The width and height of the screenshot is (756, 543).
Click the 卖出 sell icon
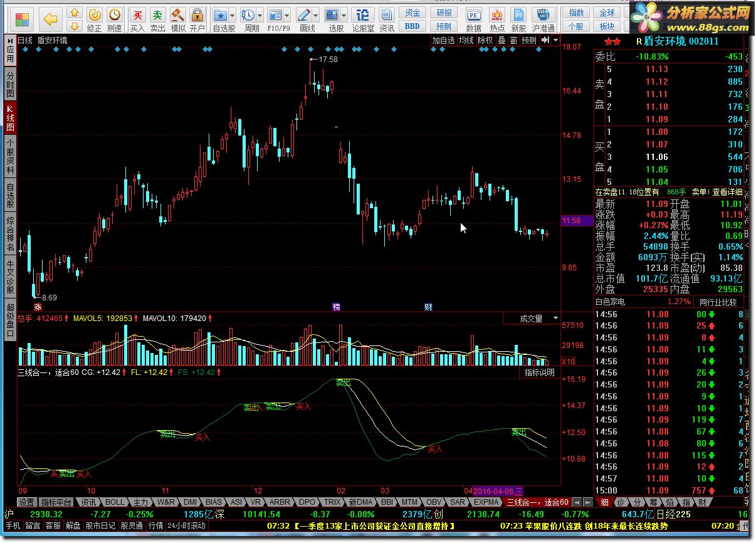pos(158,19)
